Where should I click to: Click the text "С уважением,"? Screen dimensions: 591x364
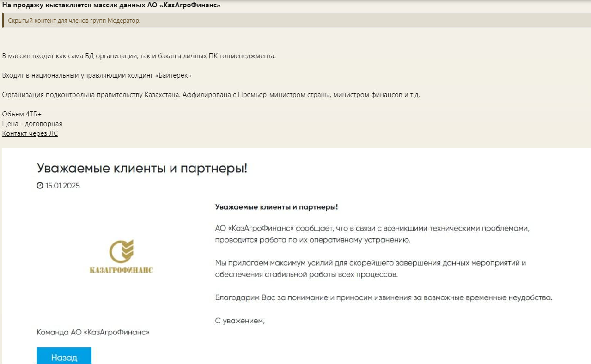[x=240, y=321]
